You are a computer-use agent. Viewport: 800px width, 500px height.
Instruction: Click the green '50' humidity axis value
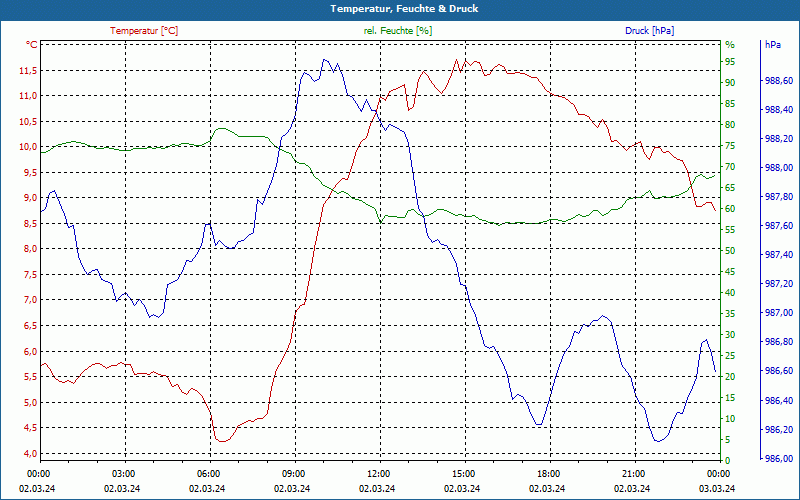(x=730, y=251)
